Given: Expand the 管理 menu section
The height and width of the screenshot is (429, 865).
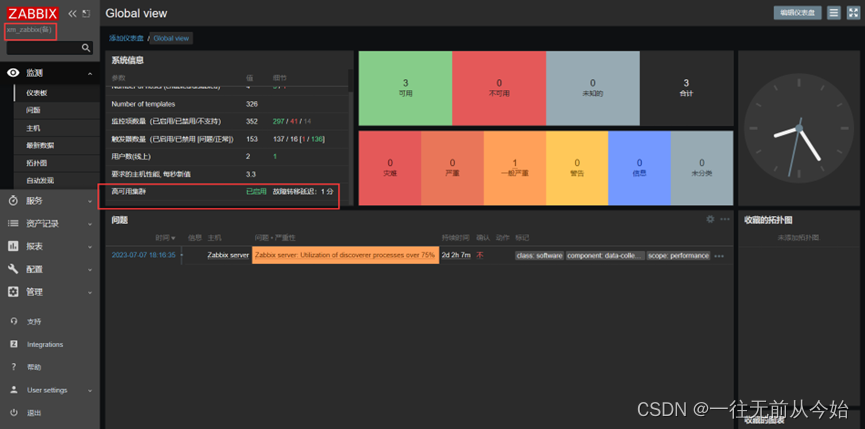Looking at the screenshot, I should coord(90,292).
